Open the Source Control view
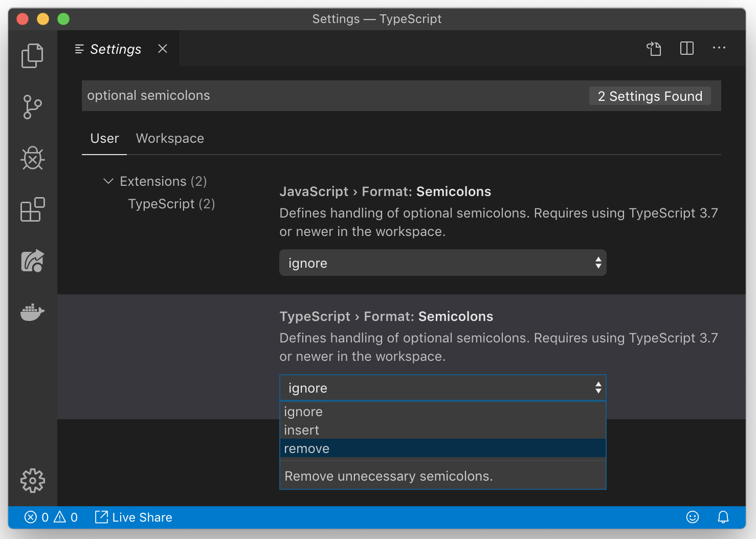Image resolution: width=756 pixels, height=539 pixels. 32,107
